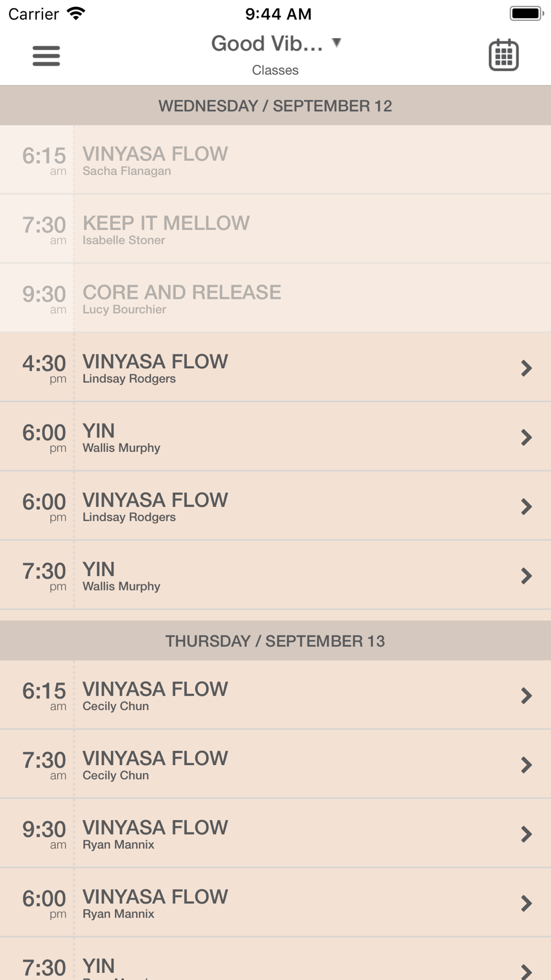This screenshot has height=980, width=551.
Task: Tap chevron for Thursday 6:15 am class
Action: (527, 696)
